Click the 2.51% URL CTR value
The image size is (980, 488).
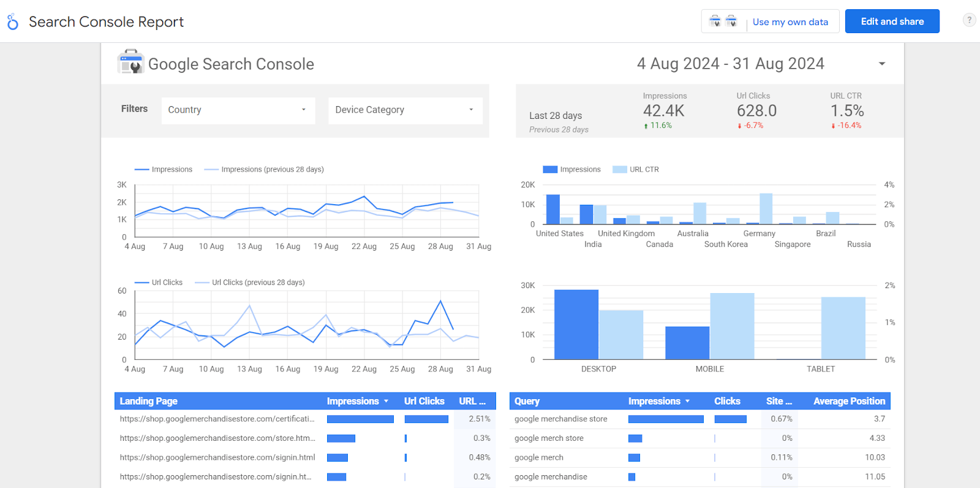point(480,419)
